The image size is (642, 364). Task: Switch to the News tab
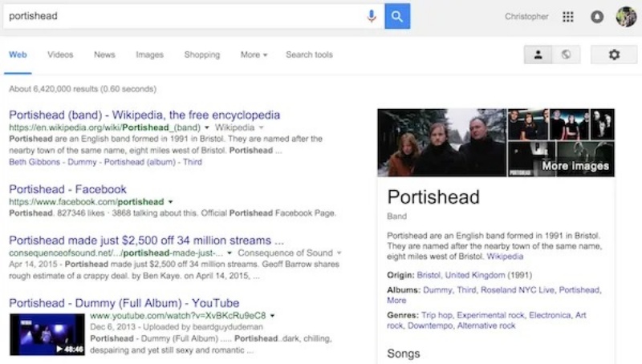coord(104,55)
